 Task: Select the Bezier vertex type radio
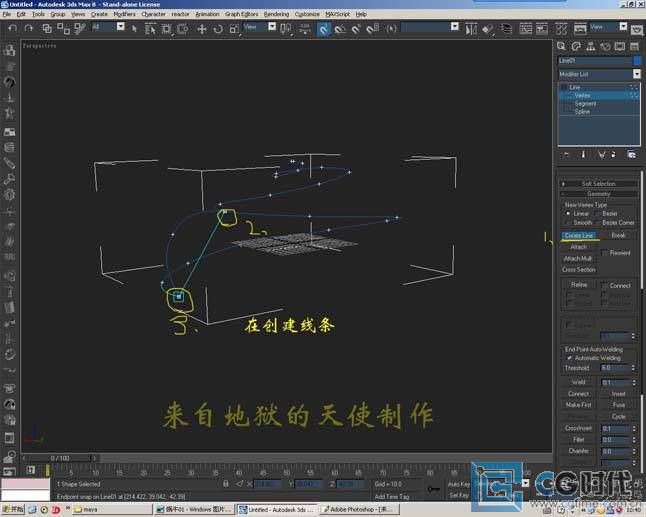pos(598,213)
